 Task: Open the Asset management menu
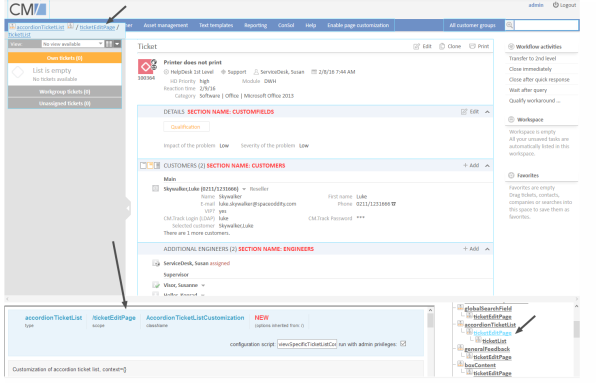coord(165,25)
